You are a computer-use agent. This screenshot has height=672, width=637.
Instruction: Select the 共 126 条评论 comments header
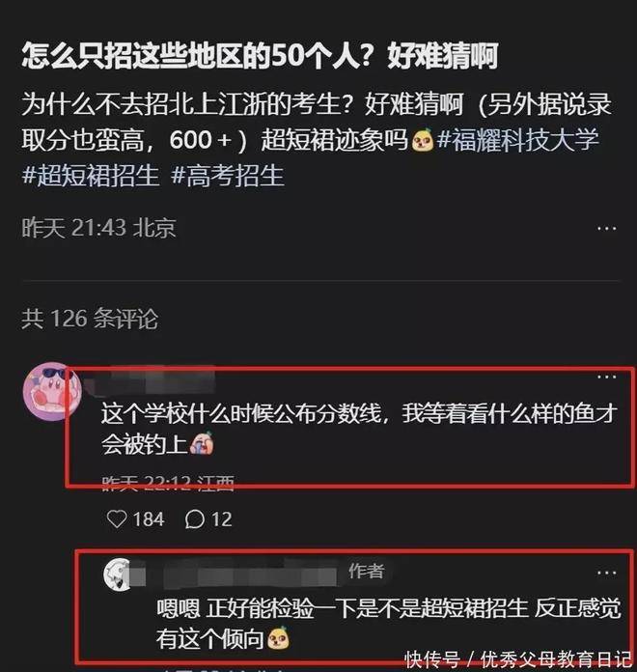[x=90, y=319]
